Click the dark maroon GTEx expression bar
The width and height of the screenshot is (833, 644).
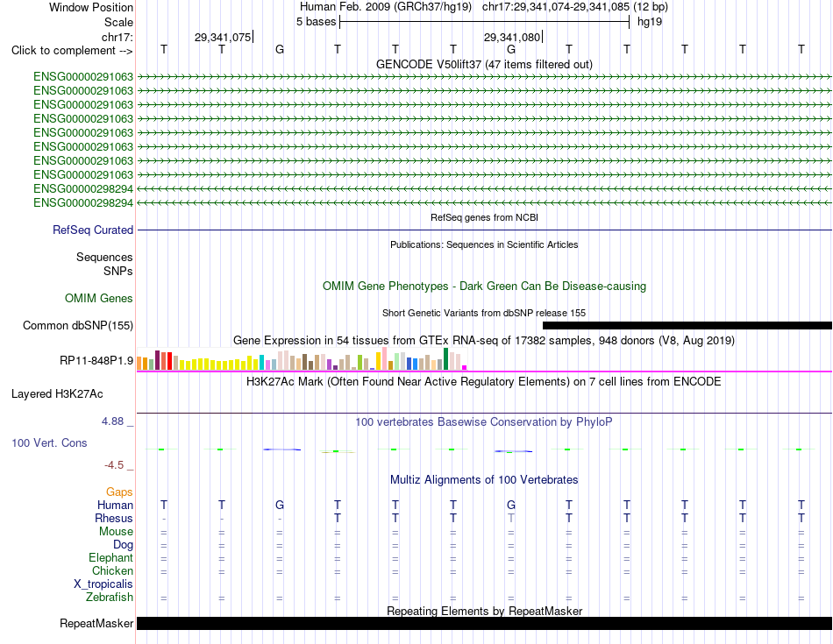point(157,360)
